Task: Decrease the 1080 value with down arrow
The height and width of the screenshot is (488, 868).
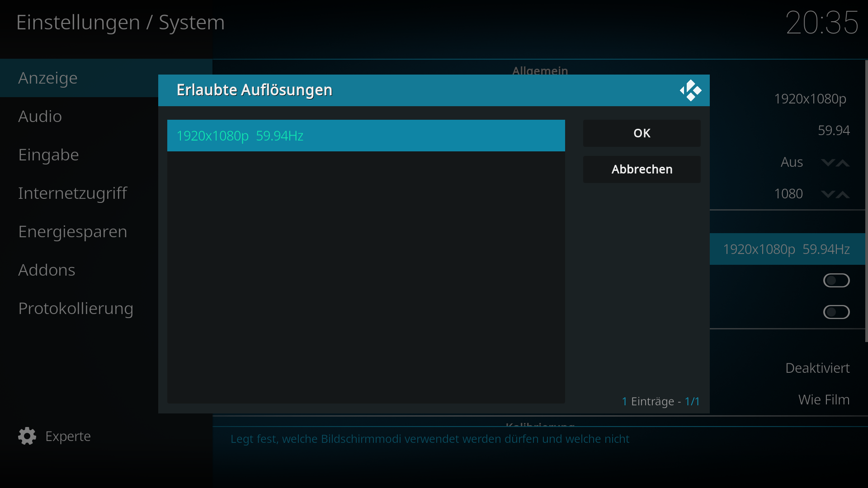Action: point(828,194)
